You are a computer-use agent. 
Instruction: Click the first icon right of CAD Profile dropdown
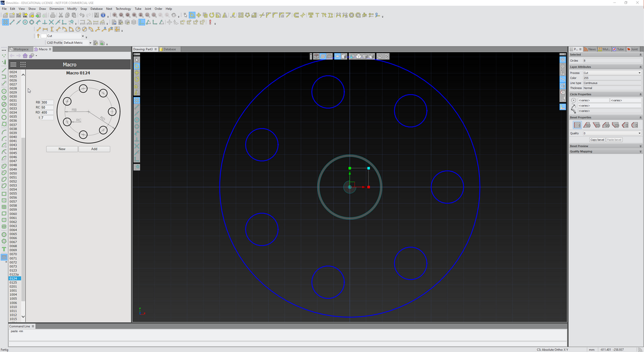pyautogui.click(x=95, y=43)
